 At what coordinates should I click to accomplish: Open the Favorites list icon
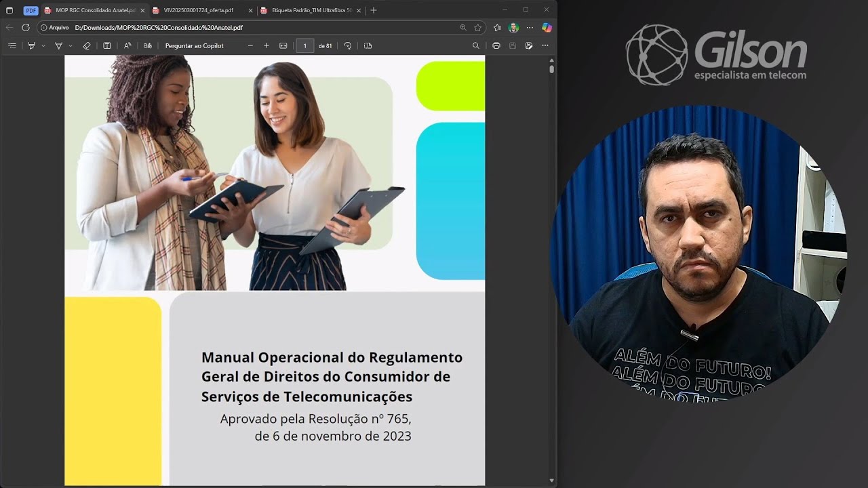tap(497, 28)
